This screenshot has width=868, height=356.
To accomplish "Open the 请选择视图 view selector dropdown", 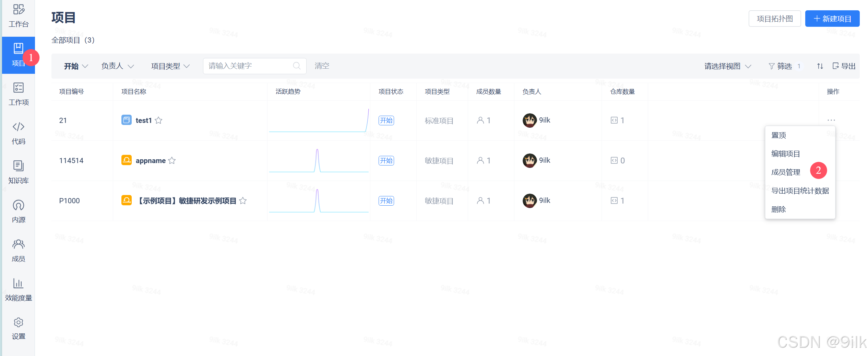I will (728, 66).
